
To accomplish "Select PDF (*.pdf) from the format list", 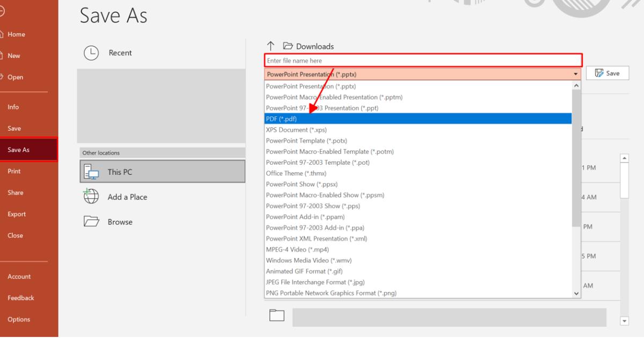I will pyautogui.click(x=281, y=119).
